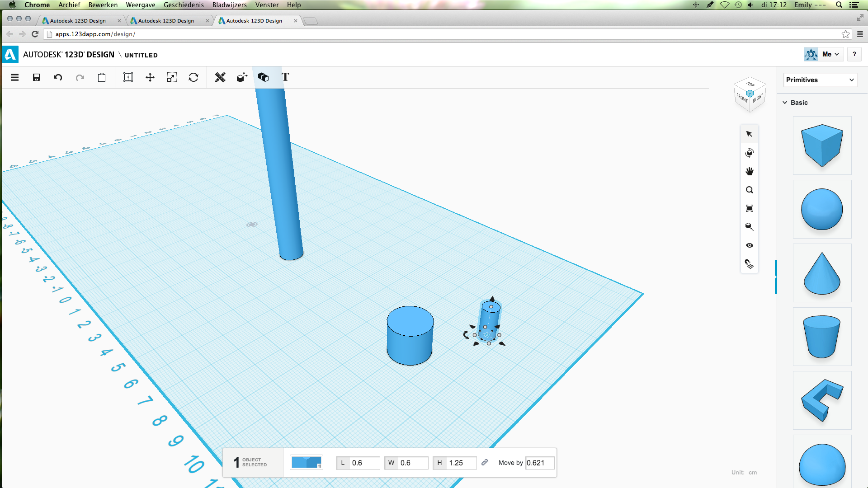Click the H dimension input field
Viewport: 868px width, 488px height.
(x=461, y=463)
